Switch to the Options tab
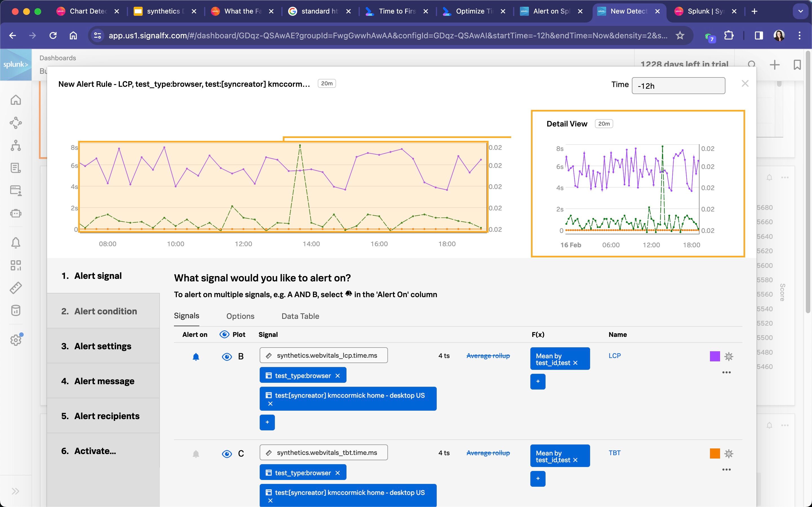This screenshot has width=812, height=507. coord(240,316)
